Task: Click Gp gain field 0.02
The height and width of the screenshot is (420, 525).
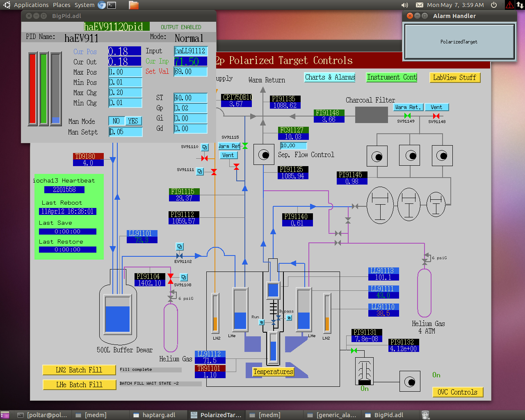Action: click(190, 108)
